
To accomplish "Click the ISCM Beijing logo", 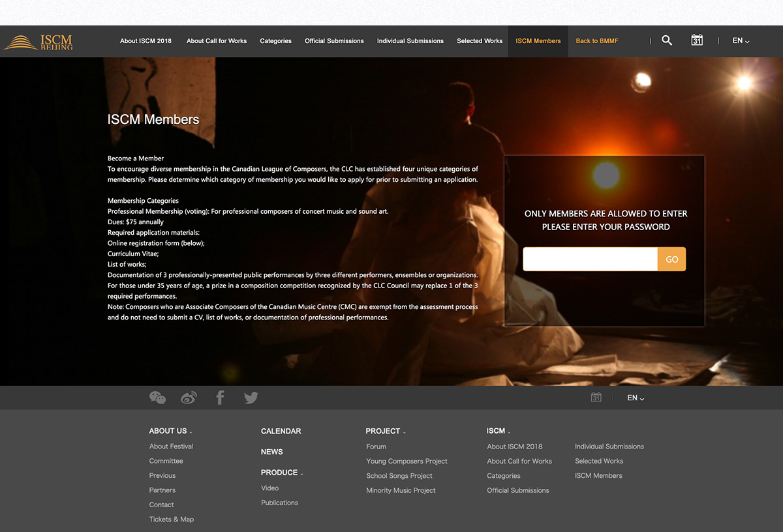I will [38, 42].
